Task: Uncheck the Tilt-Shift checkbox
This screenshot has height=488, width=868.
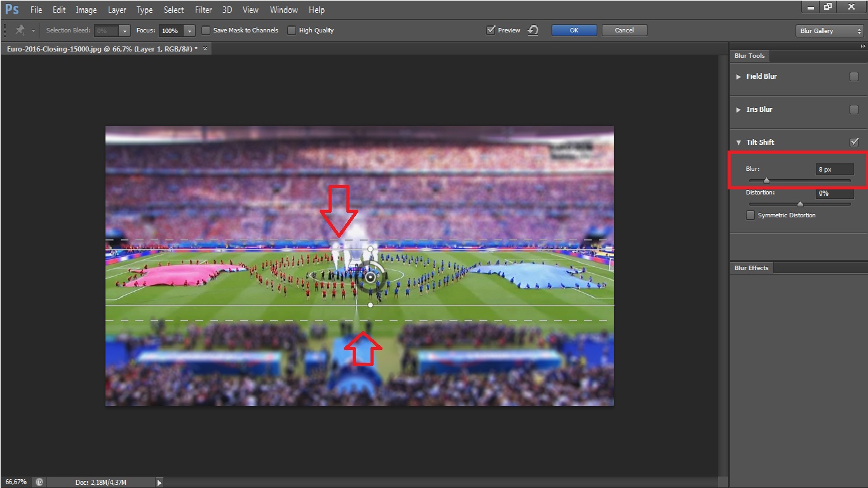Action: [854, 142]
